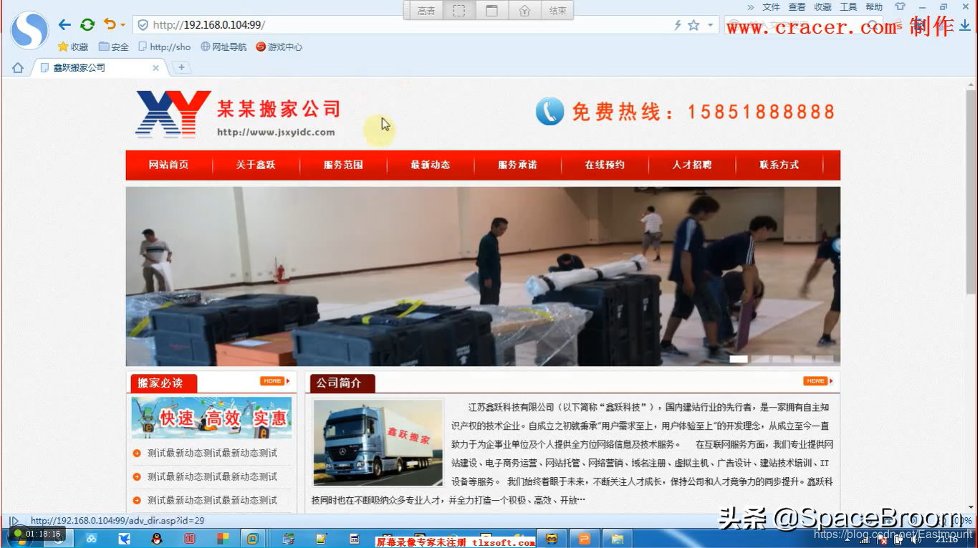This screenshot has height=548, width=980.
Task: Open 服务承诺 nav item
Action: 517,165
